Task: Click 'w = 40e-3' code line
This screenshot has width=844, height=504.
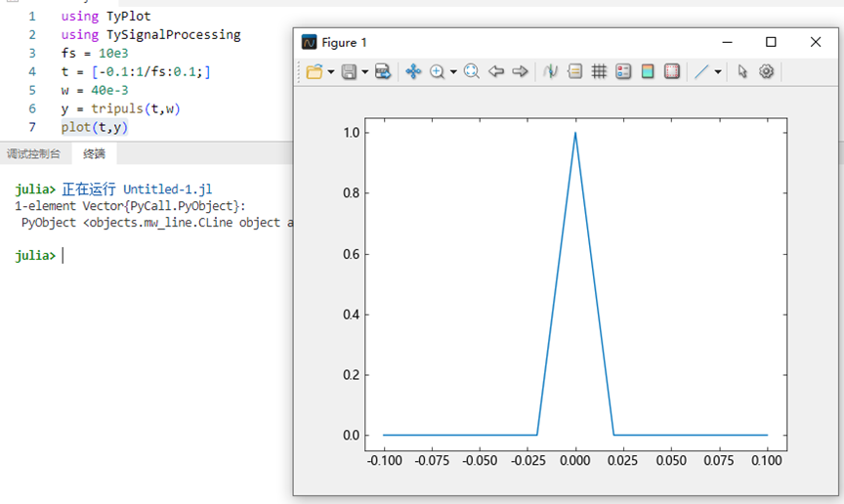Action: pyautogui.click(x=95, y=90)
